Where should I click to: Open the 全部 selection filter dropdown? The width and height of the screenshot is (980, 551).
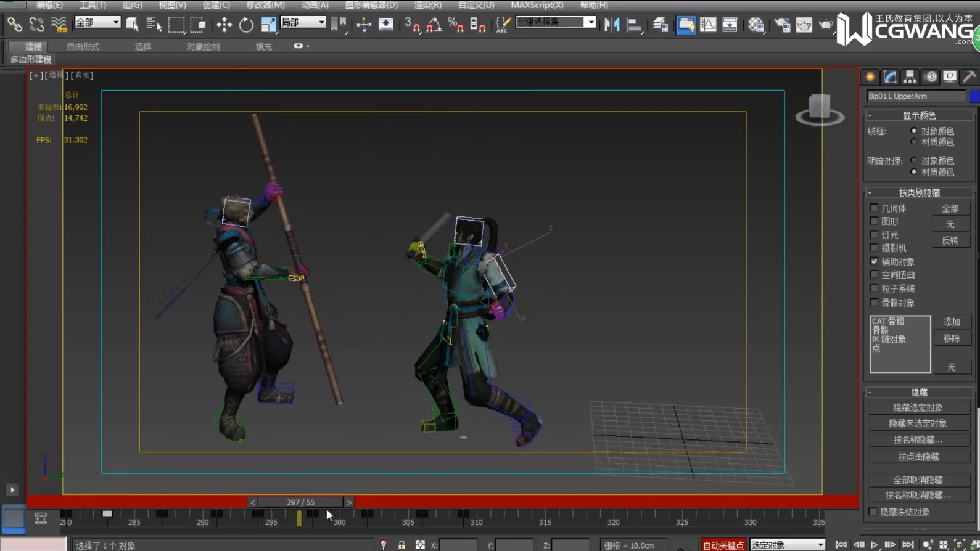pos(97,22)
